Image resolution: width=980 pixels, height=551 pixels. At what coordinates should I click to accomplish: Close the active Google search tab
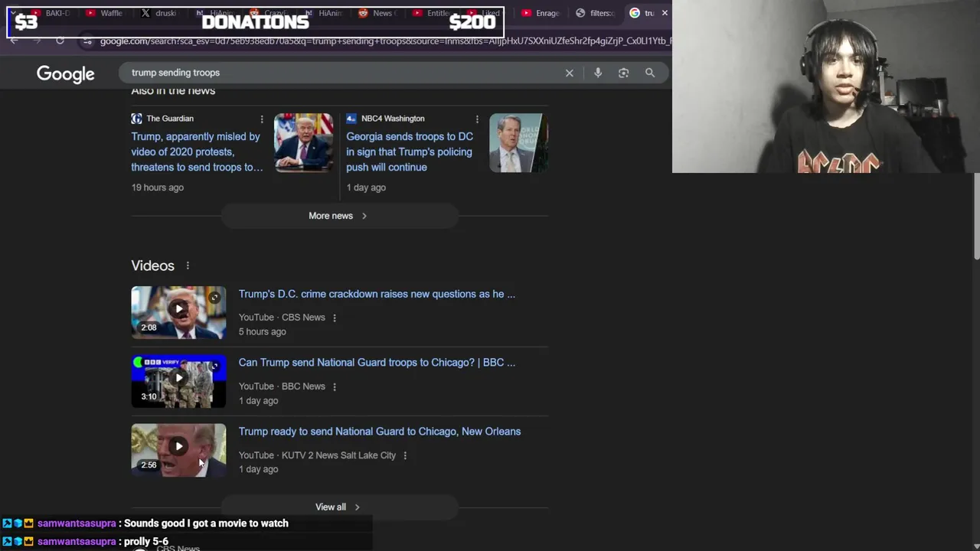coord(665,13)
